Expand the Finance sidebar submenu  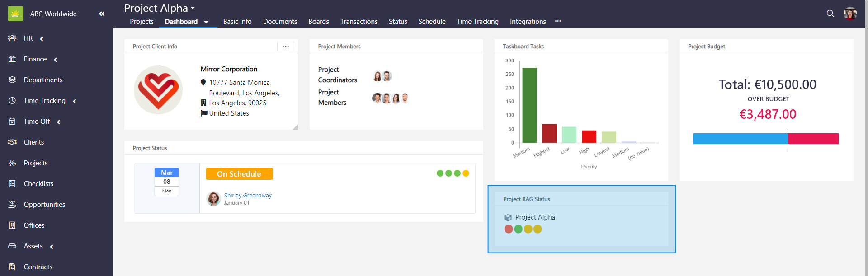tap(55, 60)
